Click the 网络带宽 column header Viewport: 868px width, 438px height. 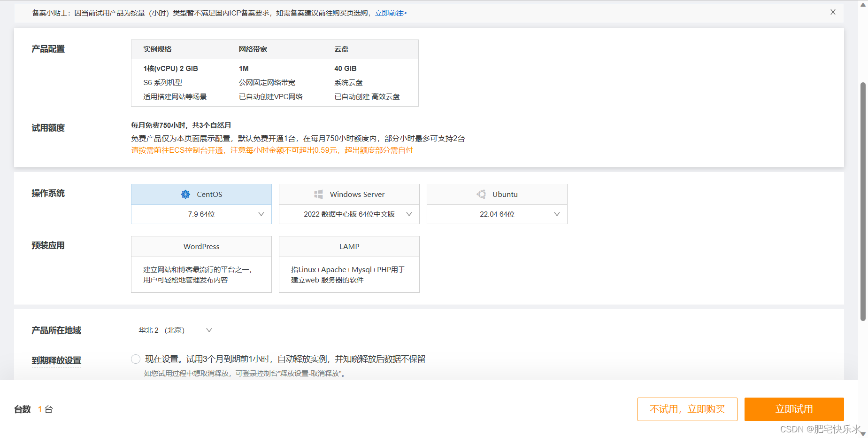tap(253, 49)
